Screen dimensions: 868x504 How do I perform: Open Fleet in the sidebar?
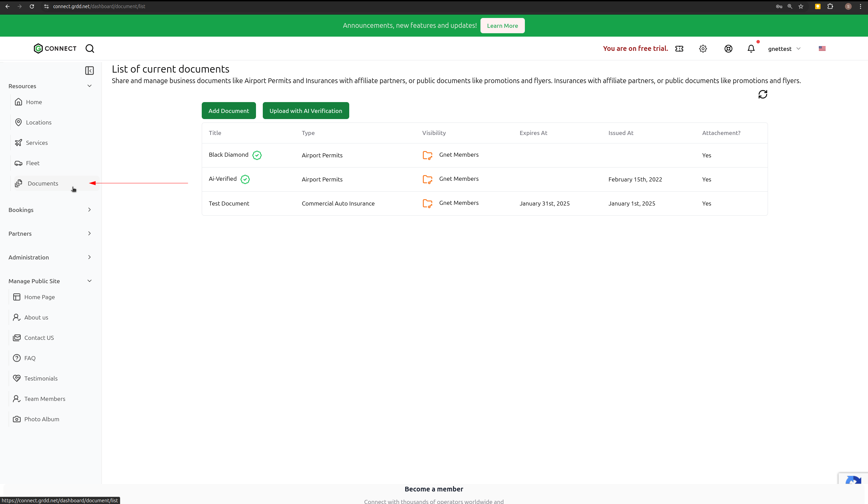point(33,163)
